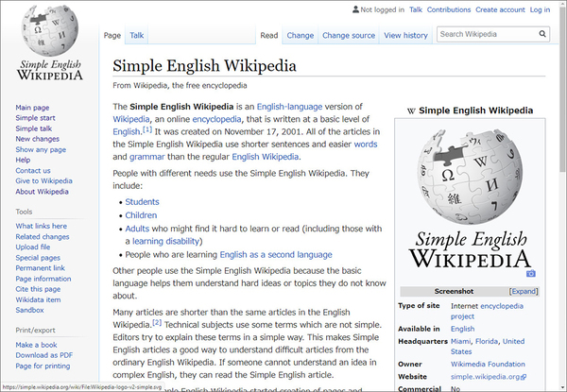Screen dimensions: 567x392
Task: Open Wikimedia Foundation owner link
Action: (x=488, y=365)
